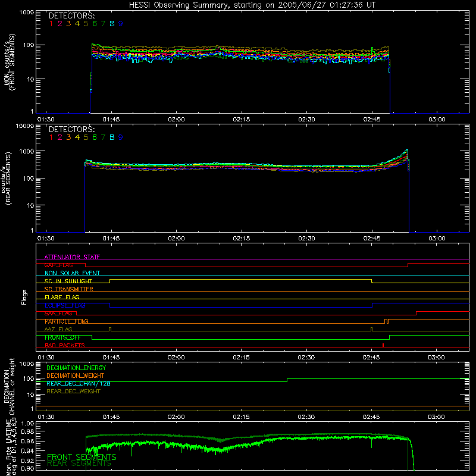Click detector 5 in front segments legend

point(86,24)
